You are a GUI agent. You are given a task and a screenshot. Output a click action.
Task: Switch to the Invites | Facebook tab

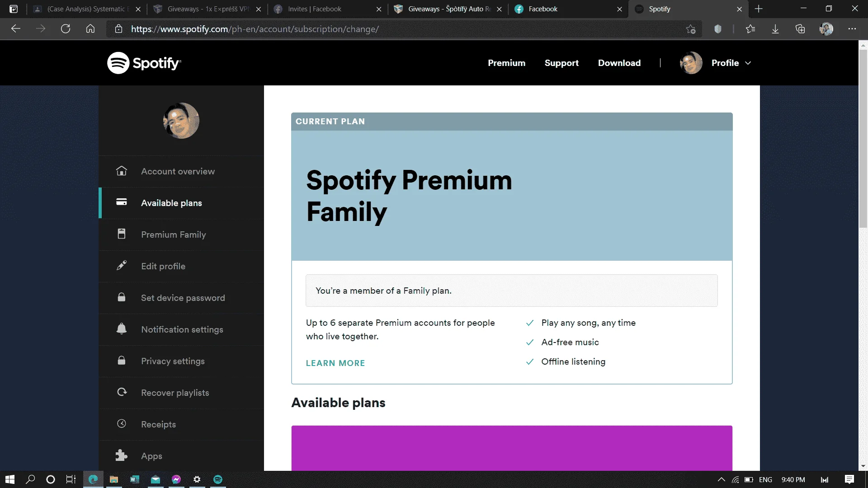tap(327, 9)
